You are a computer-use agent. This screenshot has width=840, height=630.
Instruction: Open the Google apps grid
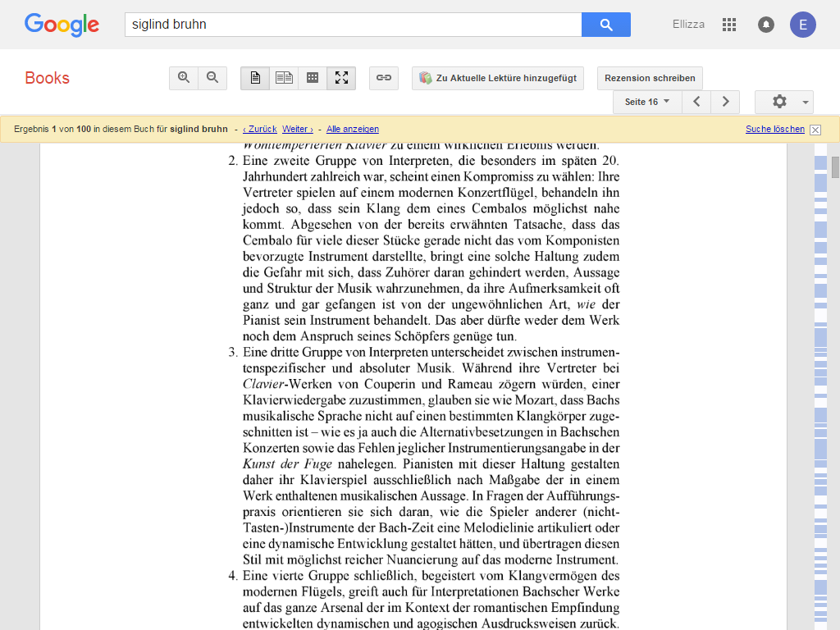729,25
